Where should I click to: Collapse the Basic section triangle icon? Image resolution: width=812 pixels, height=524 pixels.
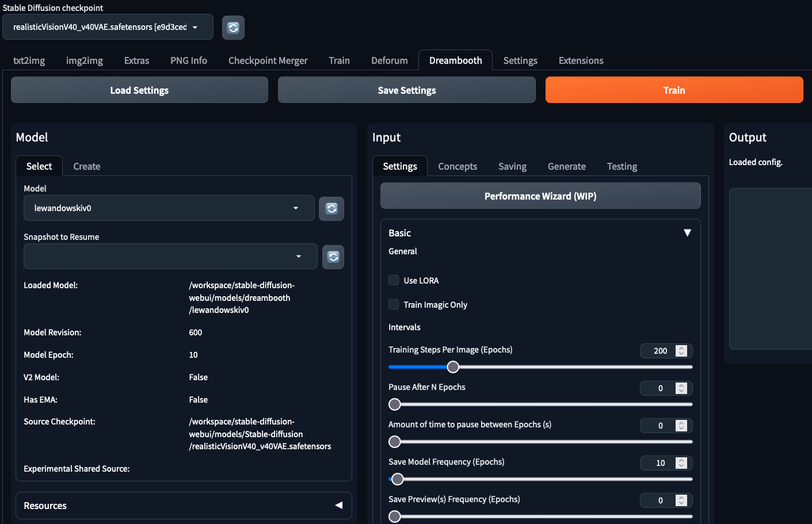687,233
